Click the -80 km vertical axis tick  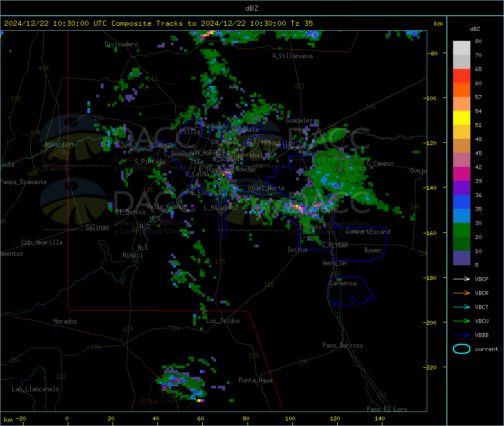pos(433,53)
